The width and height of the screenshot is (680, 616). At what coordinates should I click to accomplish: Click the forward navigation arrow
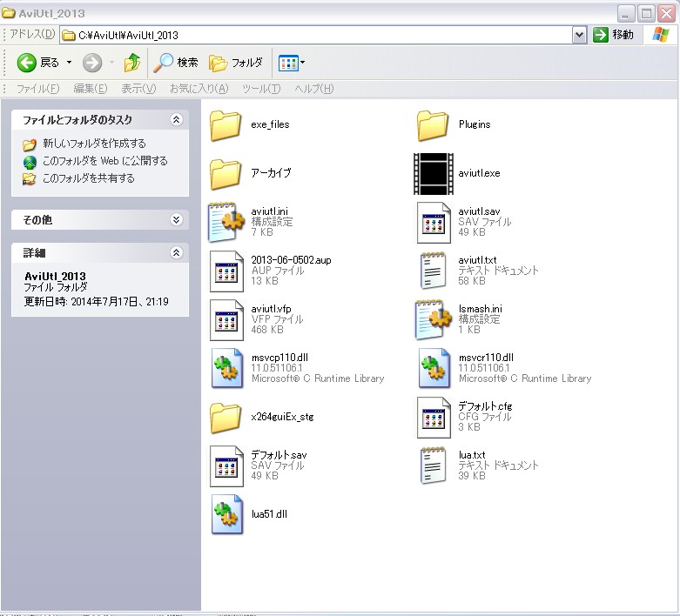point(92,63)
